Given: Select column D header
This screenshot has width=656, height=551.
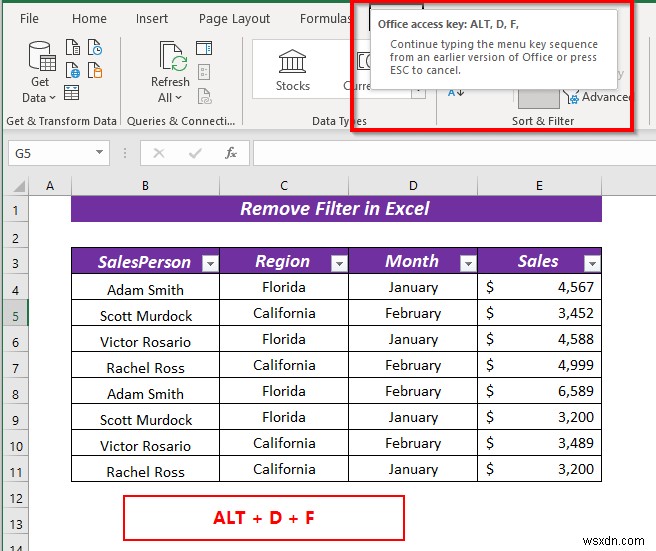Looking at the screenshot, I should tap(413, 185).
